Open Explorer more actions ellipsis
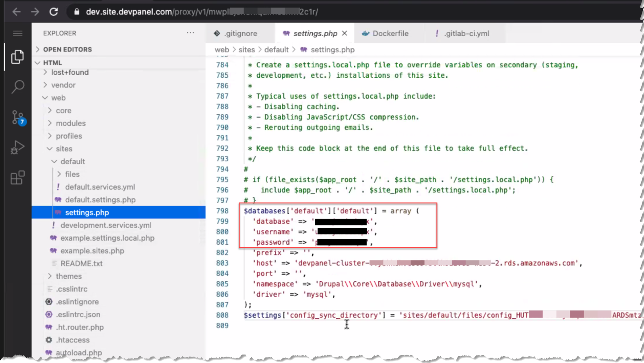This screenshot has width=644, height=363. [x=190, y=33]
